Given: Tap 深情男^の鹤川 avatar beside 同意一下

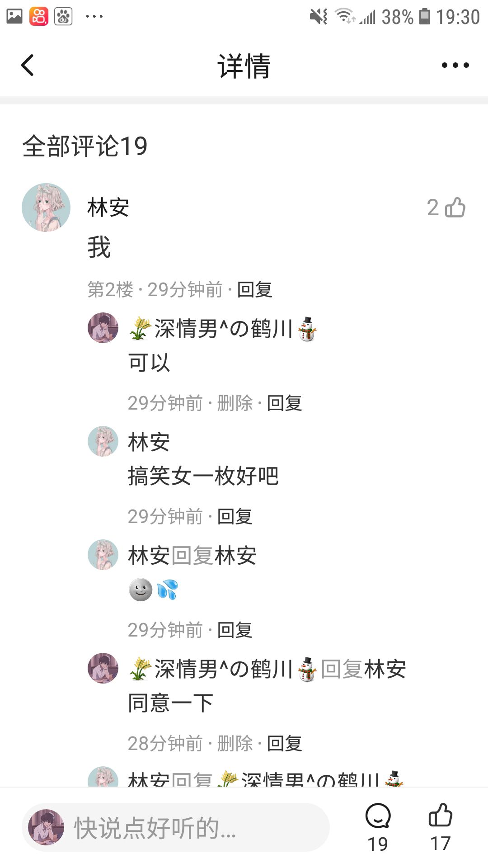Looking at the screenshot, I should tap(103, 668).
